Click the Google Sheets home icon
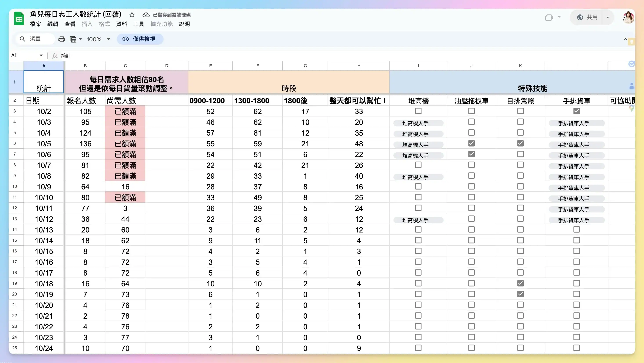Screen dimensions: 644x363 (19, 19)
